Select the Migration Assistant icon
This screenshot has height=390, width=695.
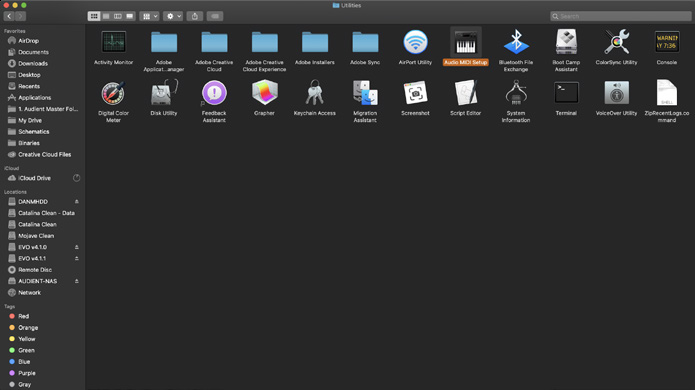[365, 93]
